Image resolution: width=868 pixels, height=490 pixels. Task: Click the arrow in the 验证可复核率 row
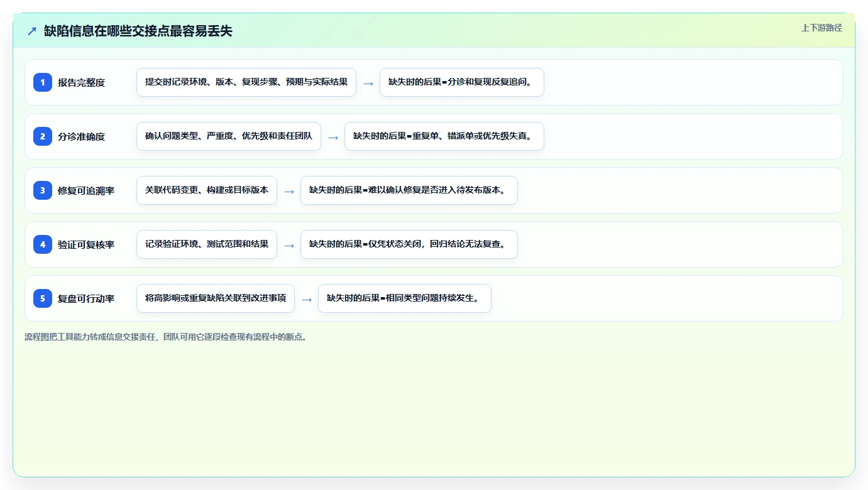[289, 245]
